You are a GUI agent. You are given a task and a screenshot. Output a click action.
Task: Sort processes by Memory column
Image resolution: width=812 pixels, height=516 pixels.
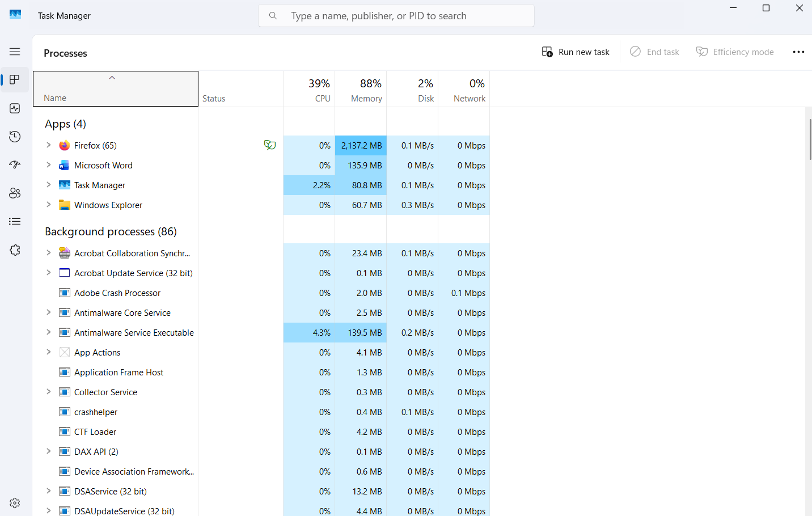pos(361,90)
